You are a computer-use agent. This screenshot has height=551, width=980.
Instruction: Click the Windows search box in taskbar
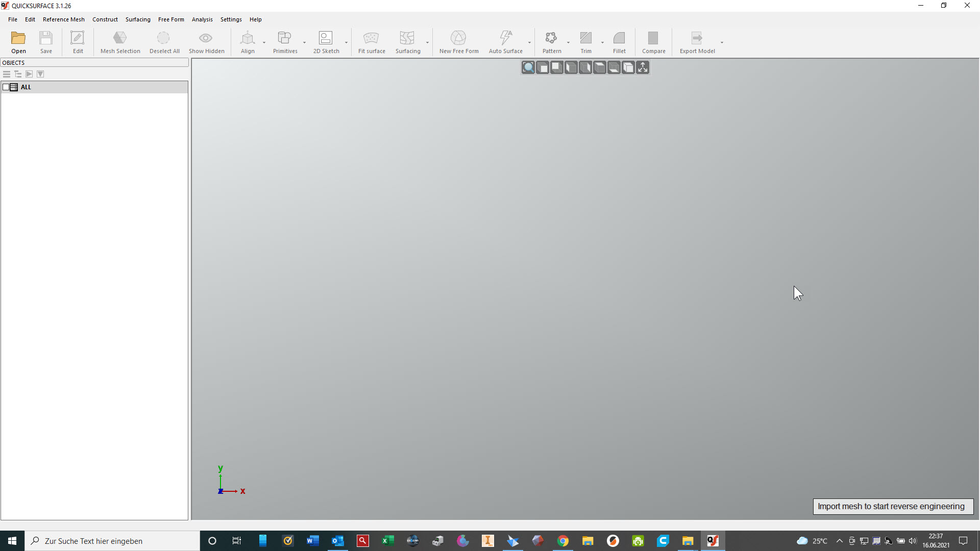tap(112, 541)
